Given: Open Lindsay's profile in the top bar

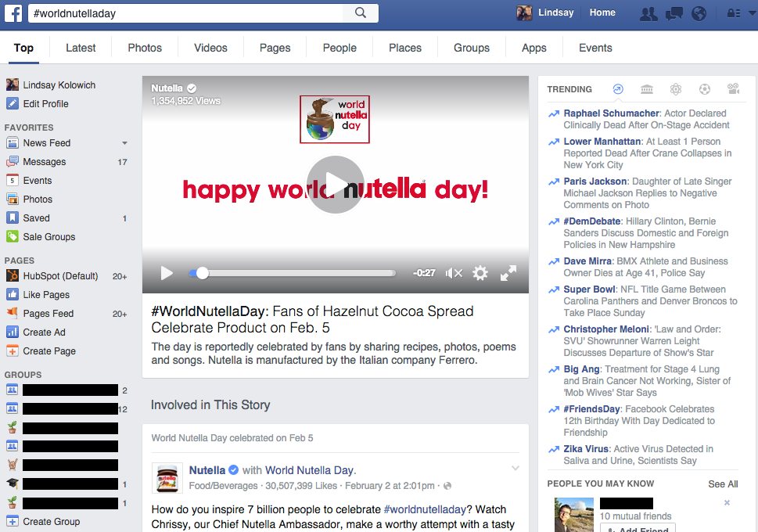Looking at the screenshot, I should click(x=544, y=13).
